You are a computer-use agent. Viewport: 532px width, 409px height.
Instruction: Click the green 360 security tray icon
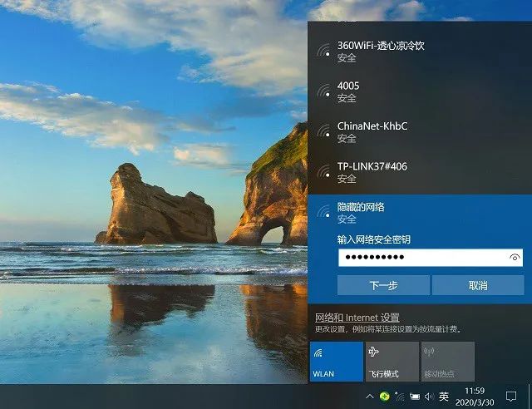384,397
